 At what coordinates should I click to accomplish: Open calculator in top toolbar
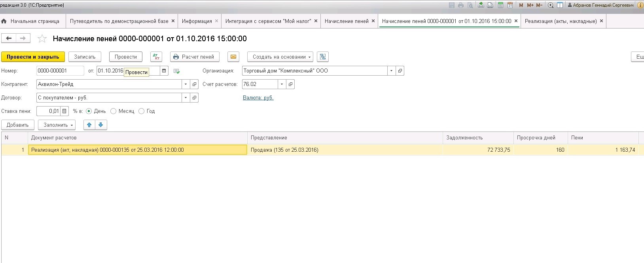(501, 5)
